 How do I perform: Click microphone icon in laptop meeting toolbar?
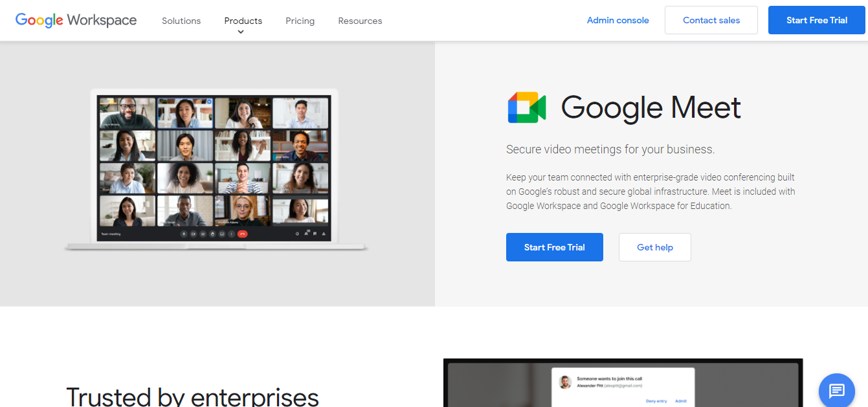tap(184, 234)
